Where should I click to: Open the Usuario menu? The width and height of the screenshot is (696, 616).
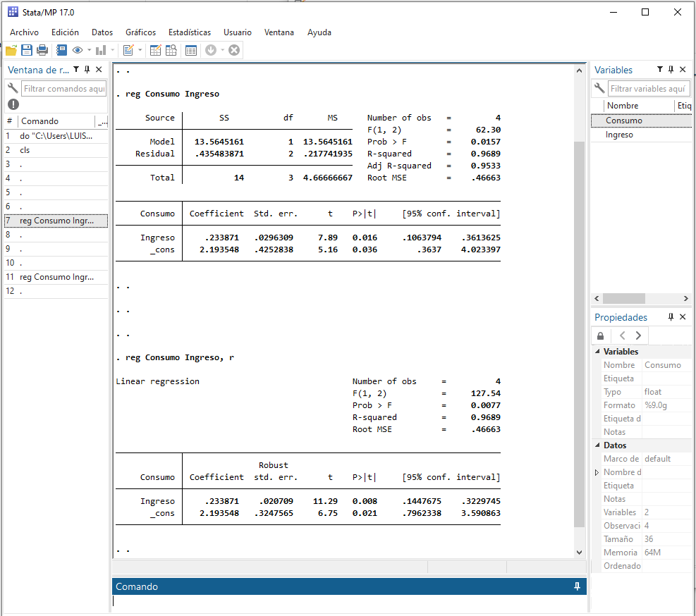pyautogui.click(x=238, y=32)
